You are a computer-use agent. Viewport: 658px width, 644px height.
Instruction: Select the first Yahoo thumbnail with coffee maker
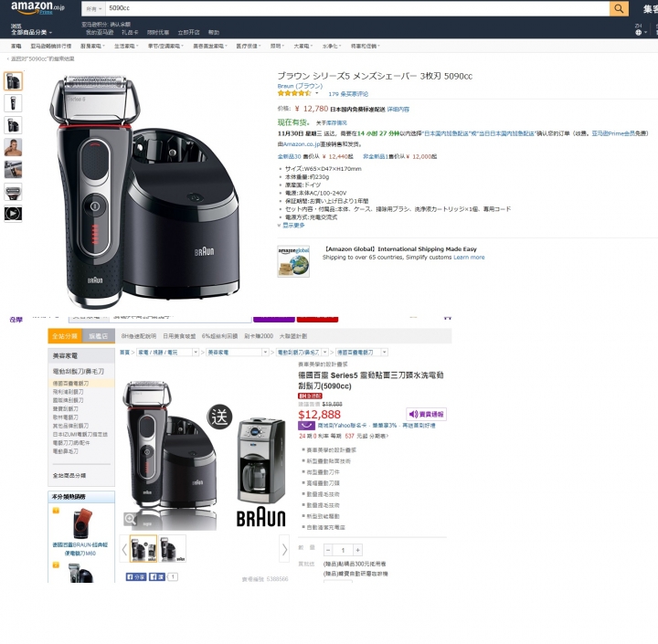tap(143, 549)
